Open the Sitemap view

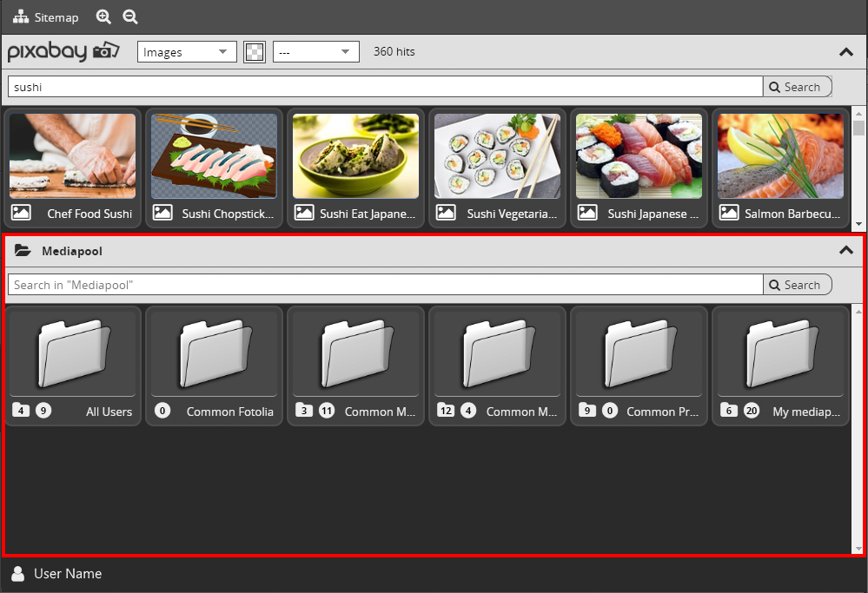(46, 17)
